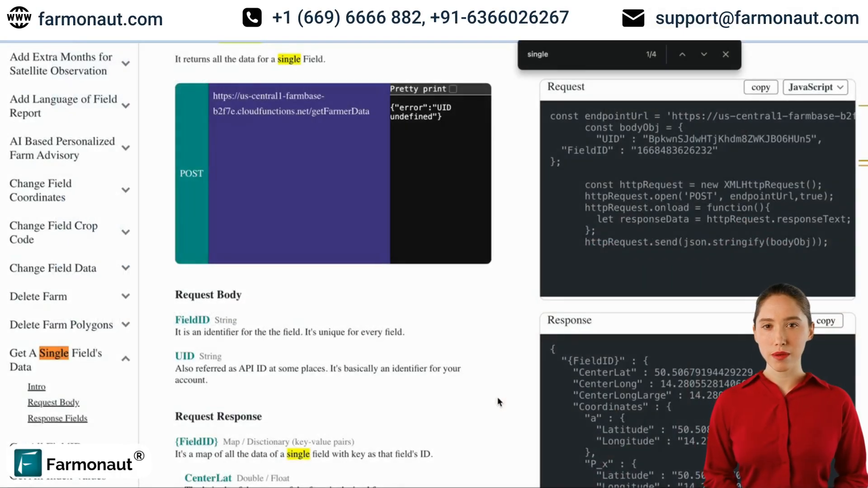Click the phone icon in header
This screenshot has width=868, height=488.
click(x=252, y=18)
